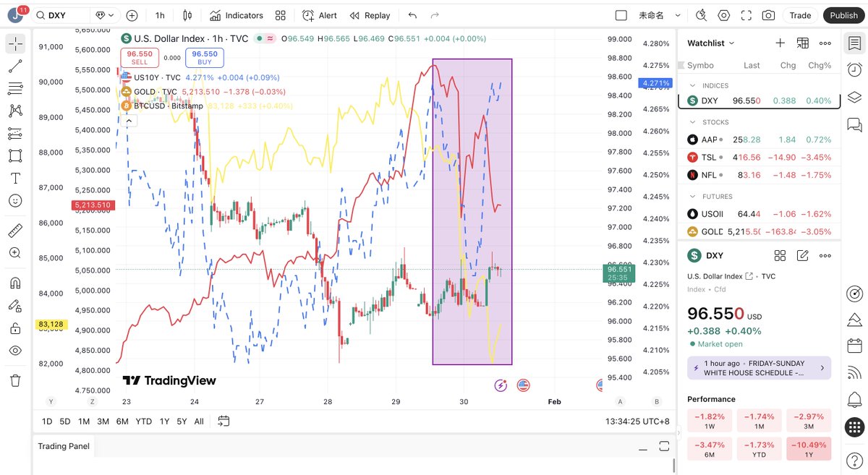Open indicator templates grid
The image size is (868, 475).
[281, 15]
